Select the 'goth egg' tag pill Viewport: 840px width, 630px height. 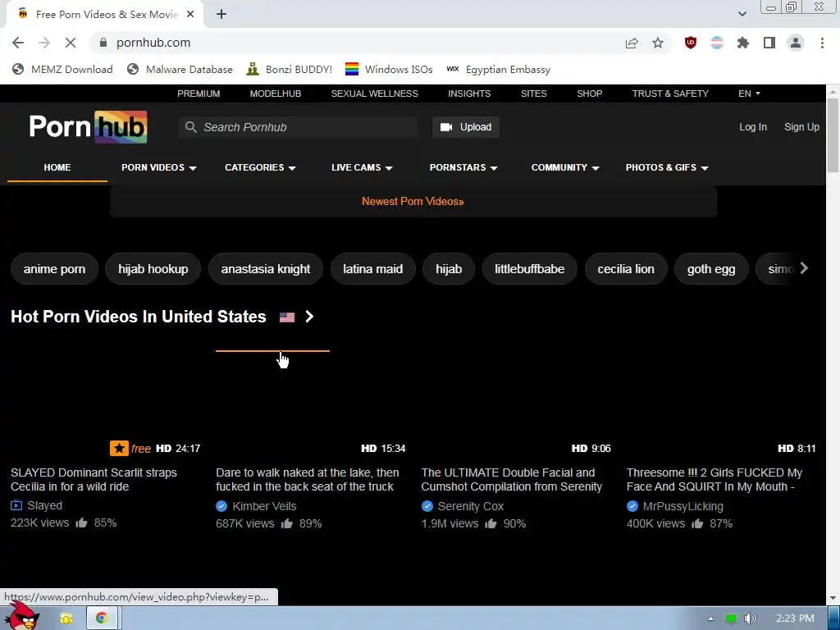pyautogui.click(x=711, y=269)
